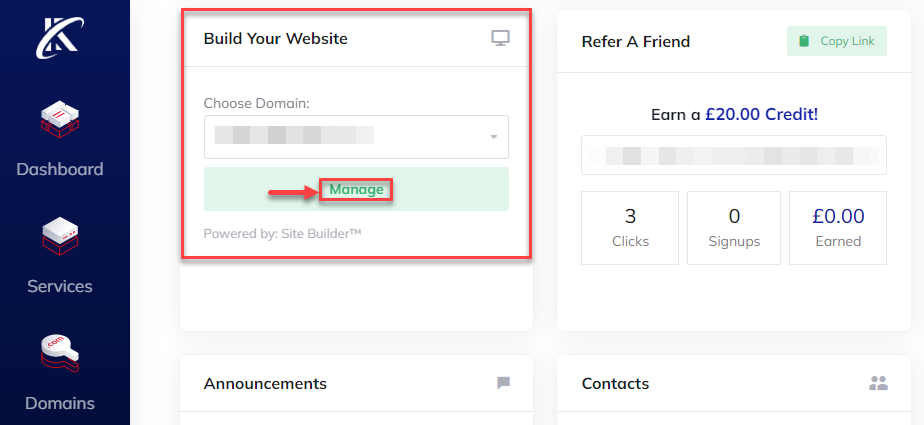This screenshot has width=924, height=425.
Task: Navigate to the Domains menu label
Action: (59, 403)
